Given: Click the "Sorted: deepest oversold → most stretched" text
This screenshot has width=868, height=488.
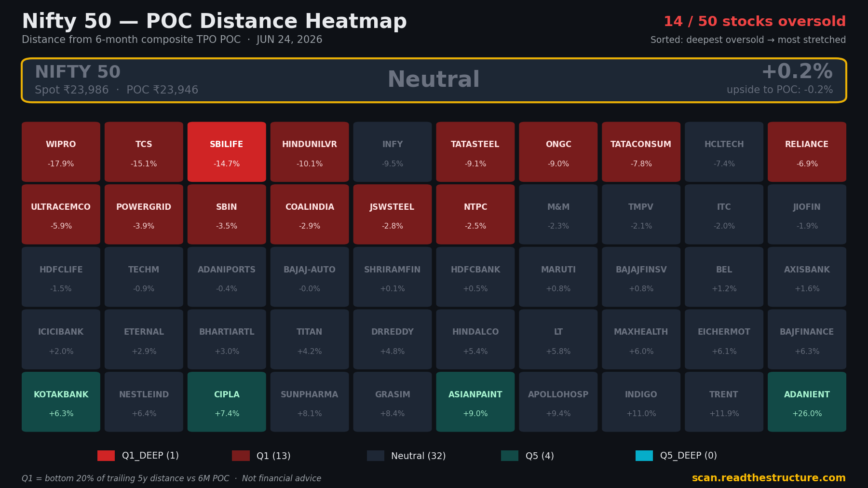Looking at the screenshot, I should [x=748, y=40].
